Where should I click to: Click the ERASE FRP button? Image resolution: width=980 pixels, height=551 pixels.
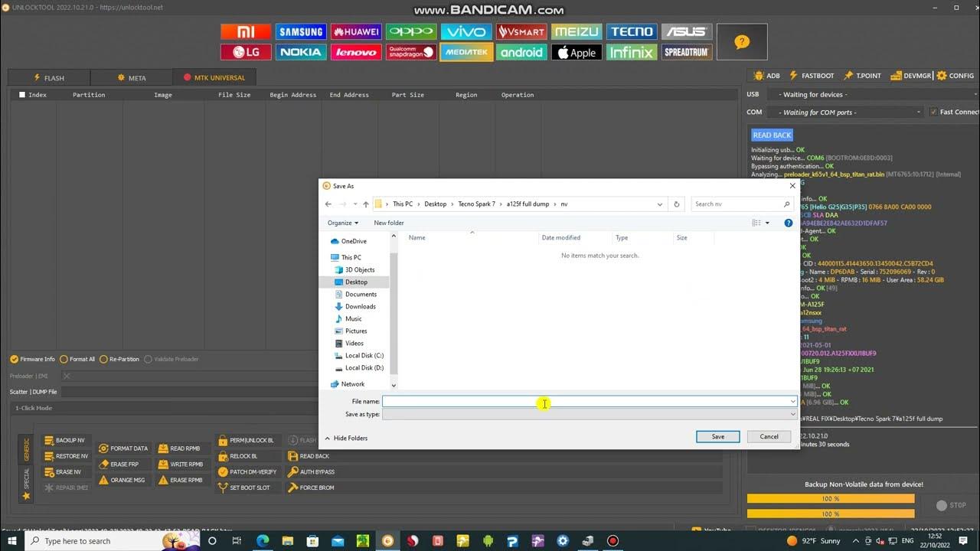pos(119,465)
